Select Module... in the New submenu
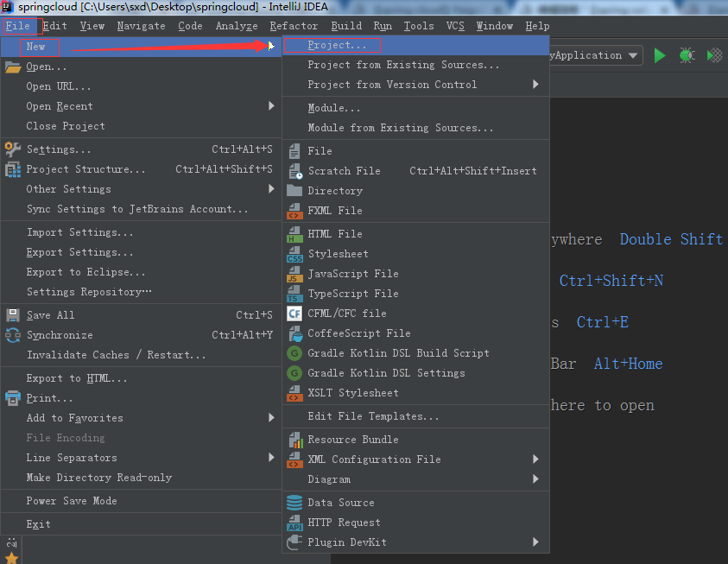Screen dimensions: 728x564 416,108
